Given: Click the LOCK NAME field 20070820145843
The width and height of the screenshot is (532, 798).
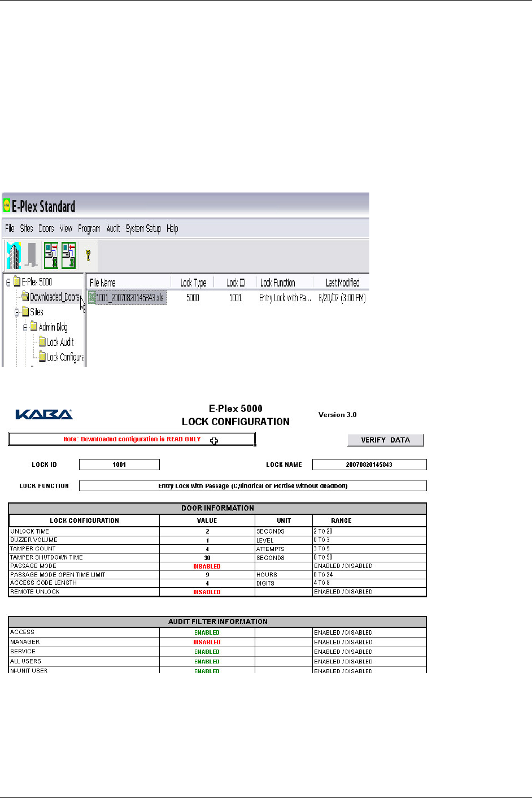Looking at the screenshot, I should click(369, 465).
